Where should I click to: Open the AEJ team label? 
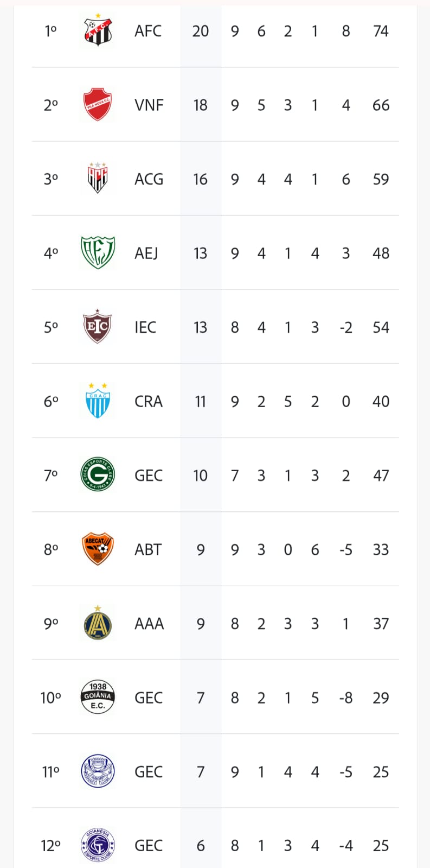[x=146, y=253]
